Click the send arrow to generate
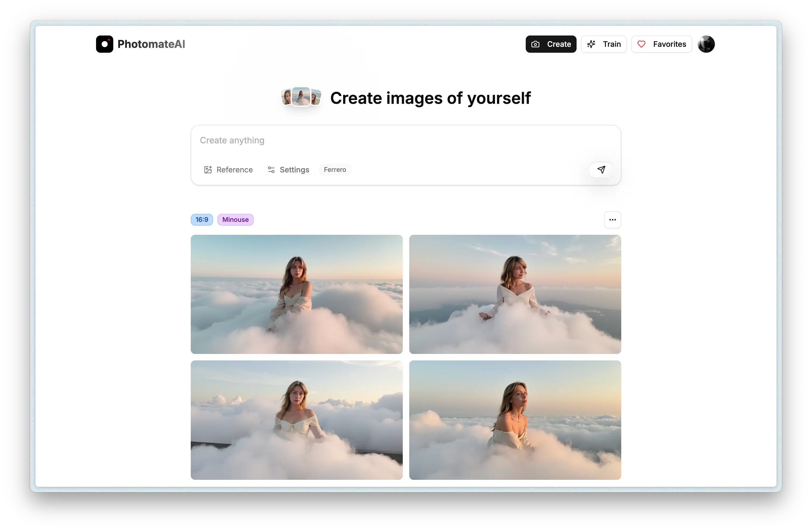Viewport: 812px width, 532px height. point(601,170)
